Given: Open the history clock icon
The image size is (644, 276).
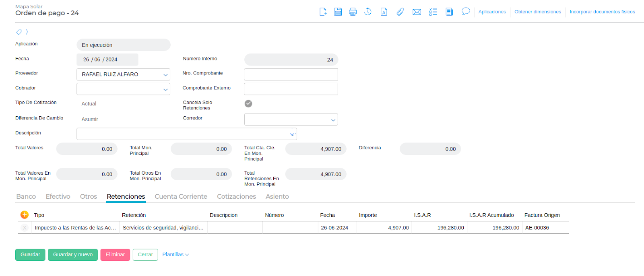Looking at the screenshot, I should coord(368,12).
